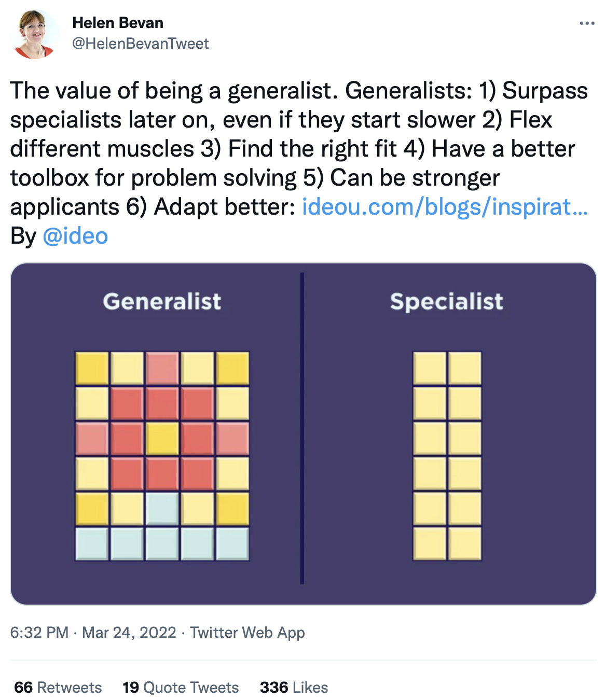Open the ideou.com/blogs/inspirat… link
This screenshot has height=700, width=605.
pyautogui.click(x=445, y=207)
